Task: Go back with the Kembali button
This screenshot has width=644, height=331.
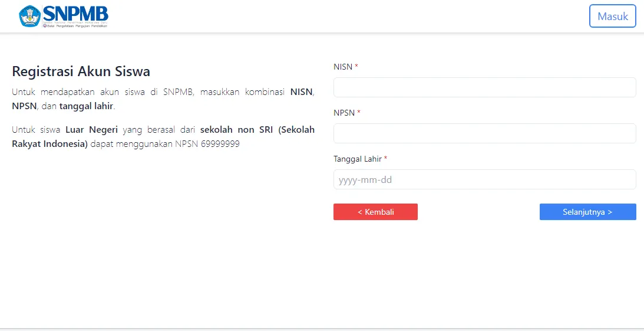Action: pyautogui.click(x=375, y=212)
